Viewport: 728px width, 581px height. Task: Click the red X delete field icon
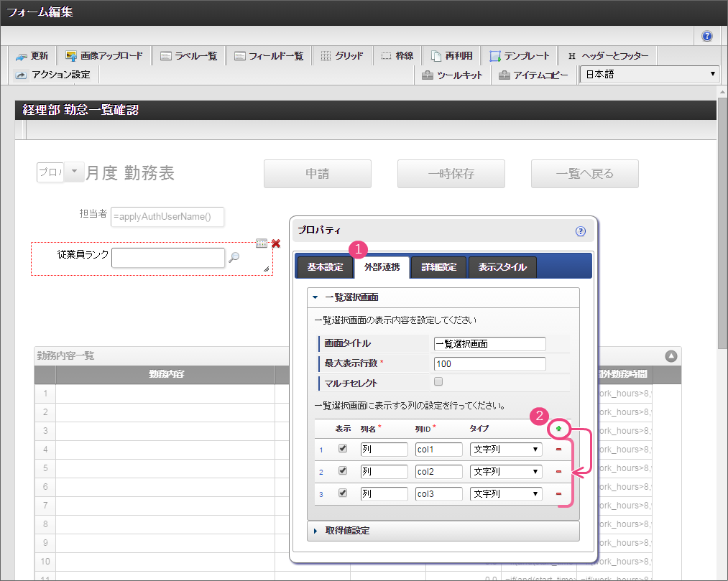pos(276,243)
